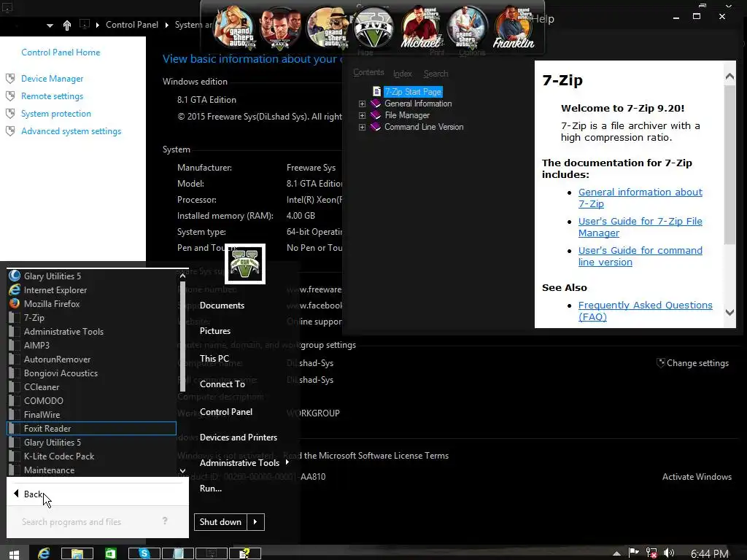Expand Administrative Tools folder in programs list

[x=91, y=332]
